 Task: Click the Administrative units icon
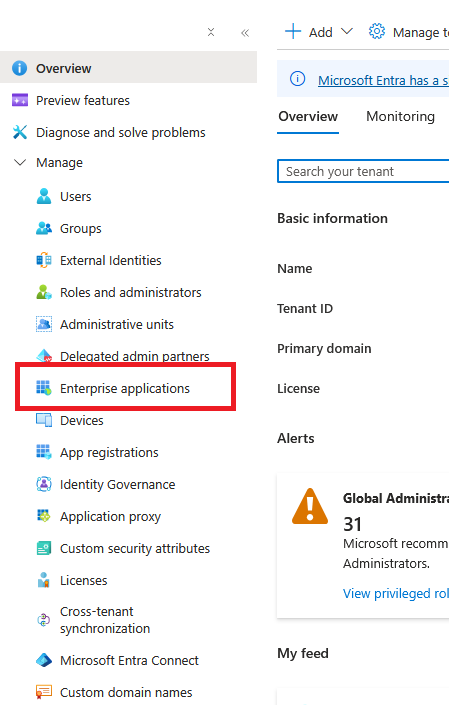click(44, 324)
